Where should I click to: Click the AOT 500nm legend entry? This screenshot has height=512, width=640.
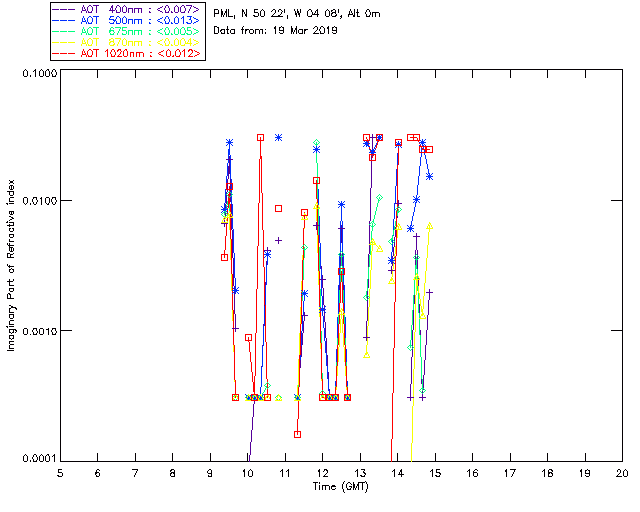click(127, 20)
